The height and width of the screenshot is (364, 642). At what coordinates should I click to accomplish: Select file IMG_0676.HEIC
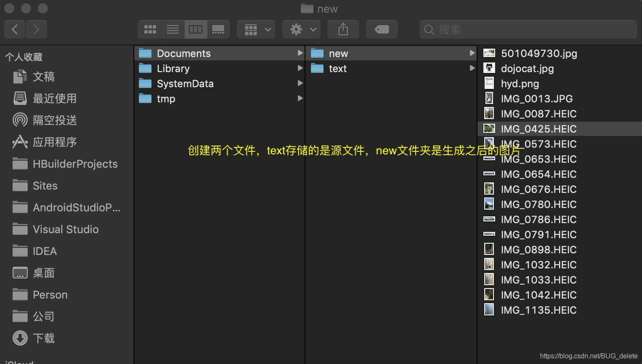[560, 189]
